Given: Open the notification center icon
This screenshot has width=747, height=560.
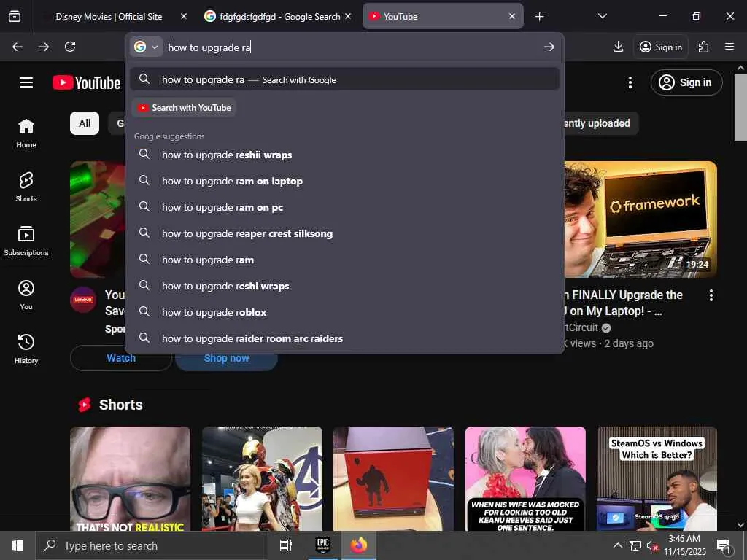Looking at the screenshot, I should (x=724, y=546).
